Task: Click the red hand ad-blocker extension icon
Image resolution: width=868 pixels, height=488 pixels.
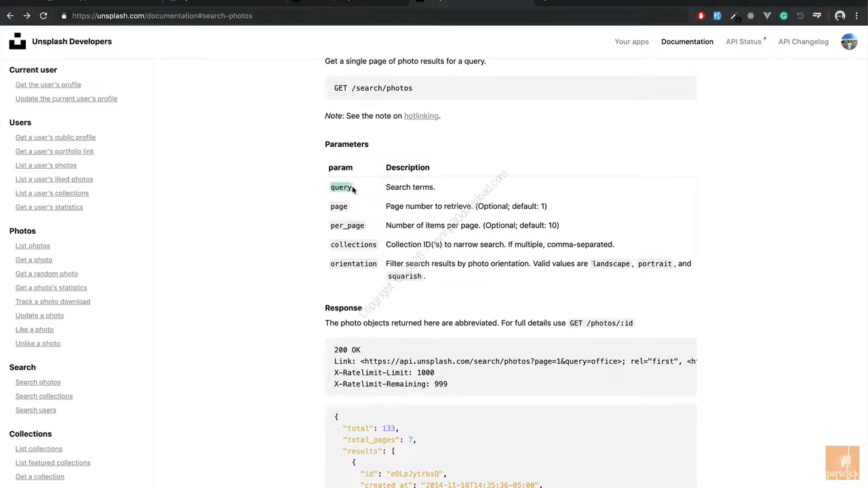Action: pyautogui.click(x=701, y=16)
